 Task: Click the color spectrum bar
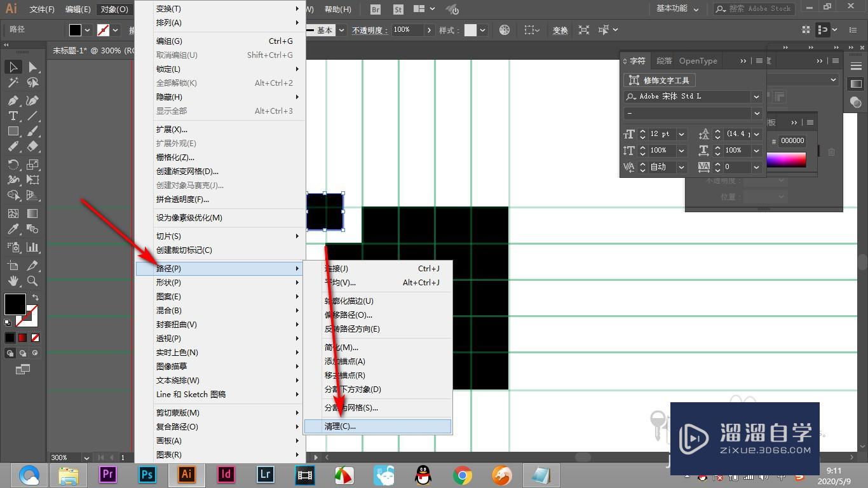(x=786, y=159)
